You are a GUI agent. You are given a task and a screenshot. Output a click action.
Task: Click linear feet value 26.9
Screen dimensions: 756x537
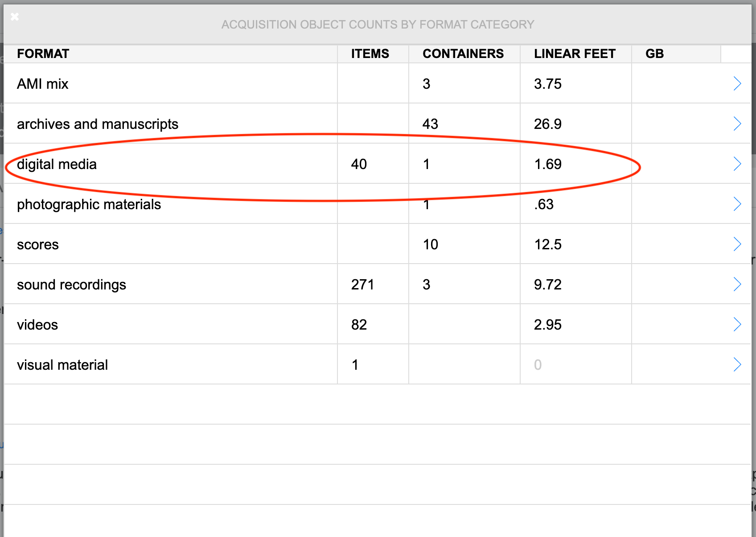pos(548,124)
